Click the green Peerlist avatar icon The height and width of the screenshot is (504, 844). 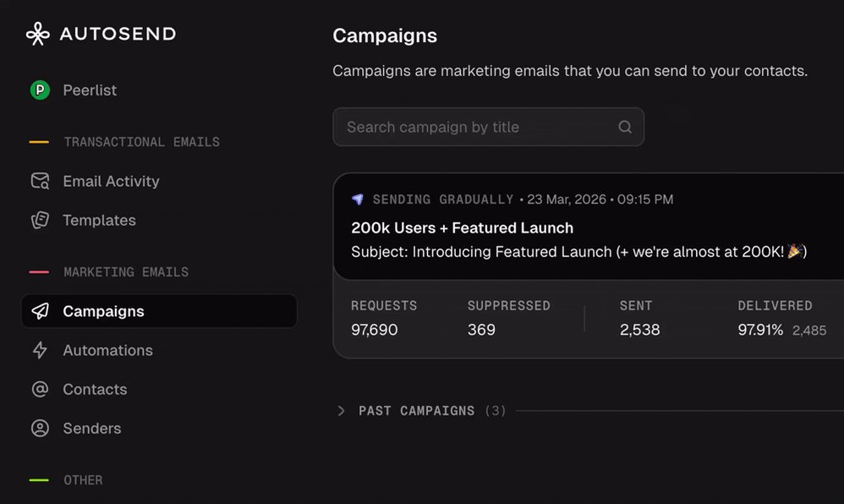click(x=40, y=90)
